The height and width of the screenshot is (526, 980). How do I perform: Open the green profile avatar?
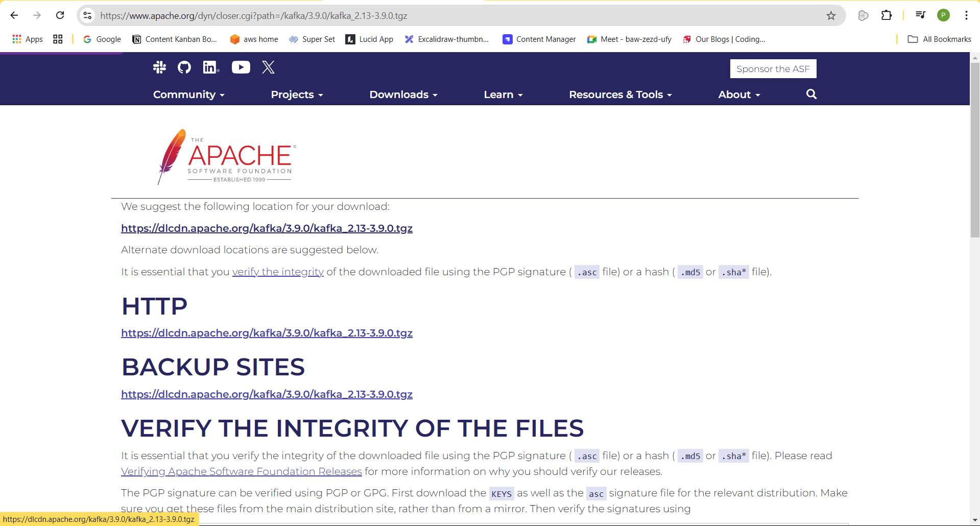pyautogui.click(x=943, y=15)
